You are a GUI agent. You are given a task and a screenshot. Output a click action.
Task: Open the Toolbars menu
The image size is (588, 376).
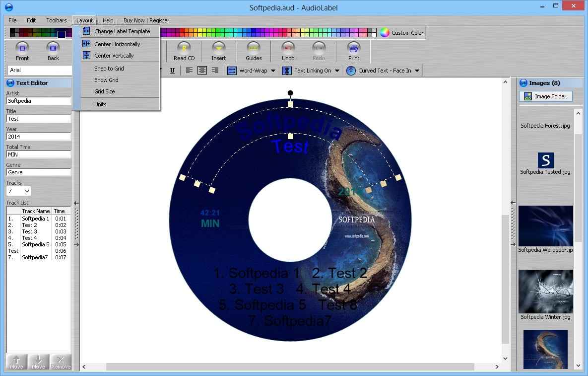coord(57,20)
